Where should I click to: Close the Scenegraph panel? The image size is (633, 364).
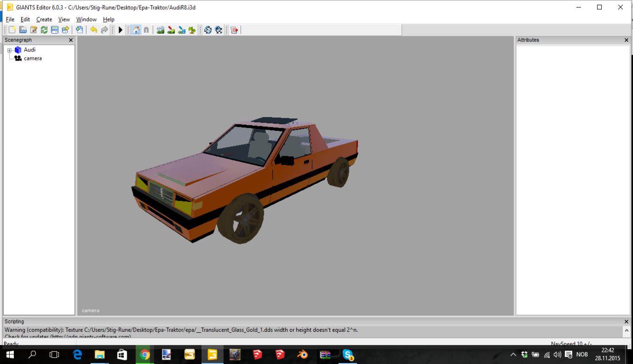70,40
